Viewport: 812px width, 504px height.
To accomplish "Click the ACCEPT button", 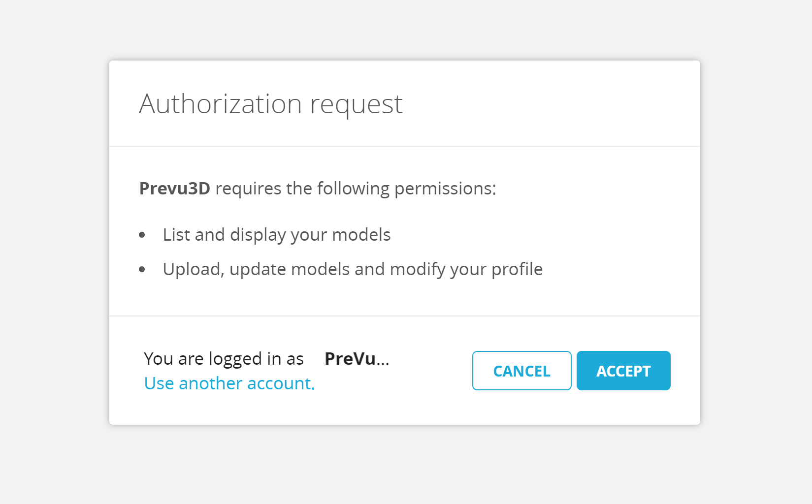I will click(x=623, y=371).
